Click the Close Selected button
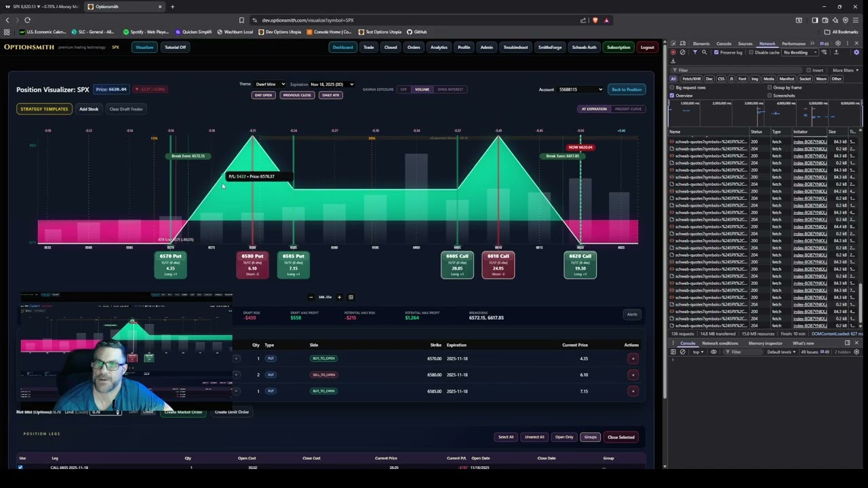Image resolution: width=868 pixels, height=488 pixels. click(x=621, y=437)
